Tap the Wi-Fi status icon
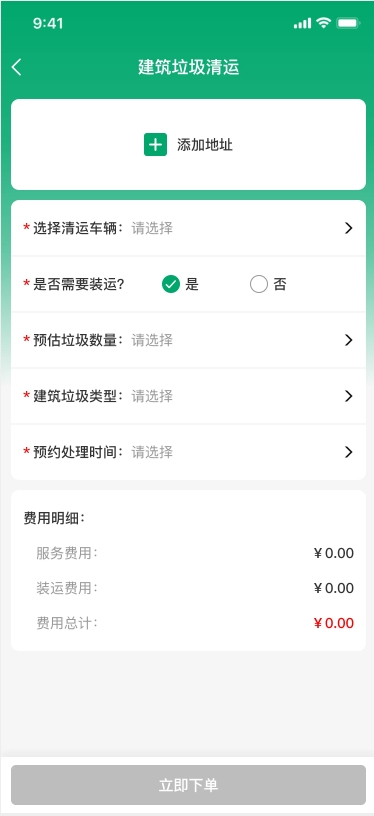 coord(324,23)
